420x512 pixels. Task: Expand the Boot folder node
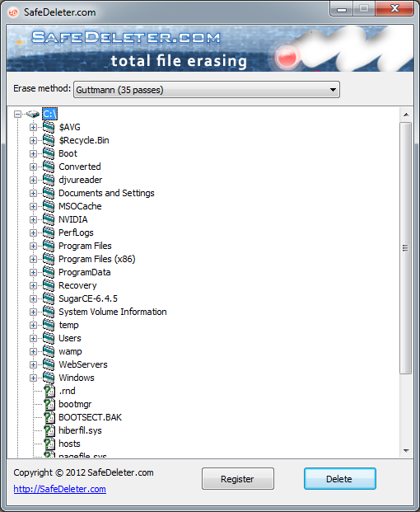tap(33, 153)
